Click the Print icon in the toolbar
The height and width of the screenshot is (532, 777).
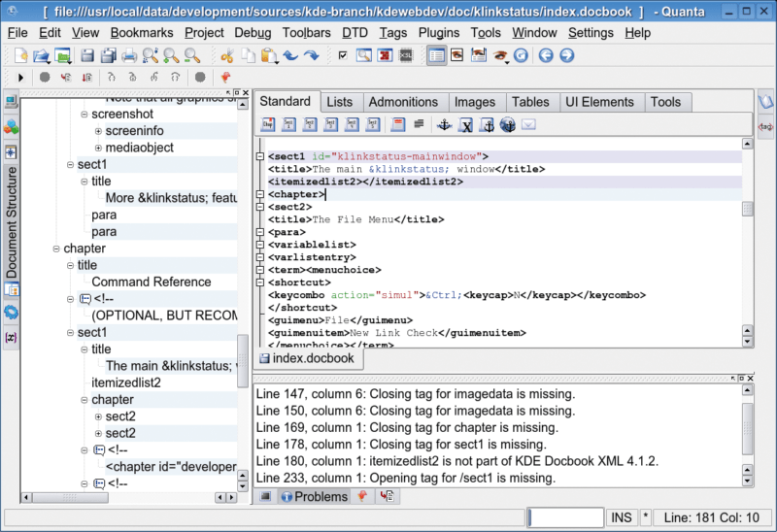click(129, 55)
